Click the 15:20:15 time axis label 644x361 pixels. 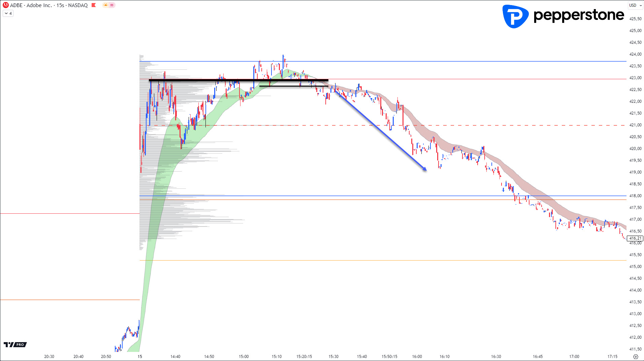coord(304,357)
